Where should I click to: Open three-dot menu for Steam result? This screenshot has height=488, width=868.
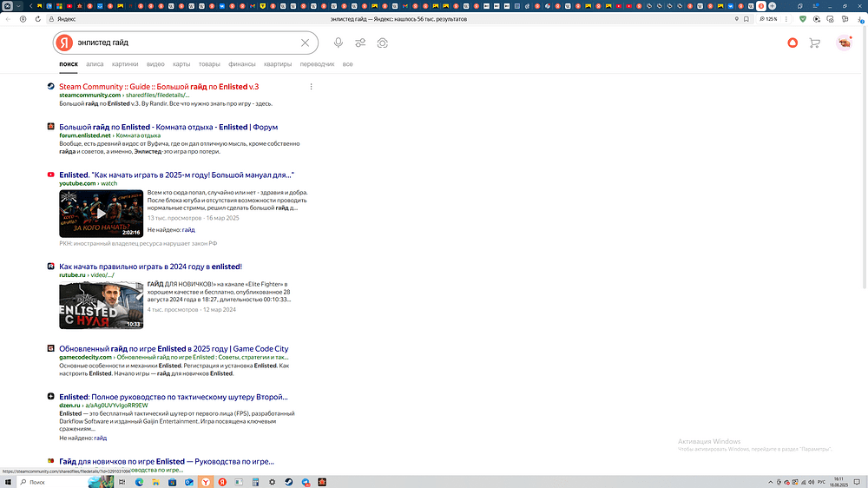pyautogui.click(x=311, y=87)
